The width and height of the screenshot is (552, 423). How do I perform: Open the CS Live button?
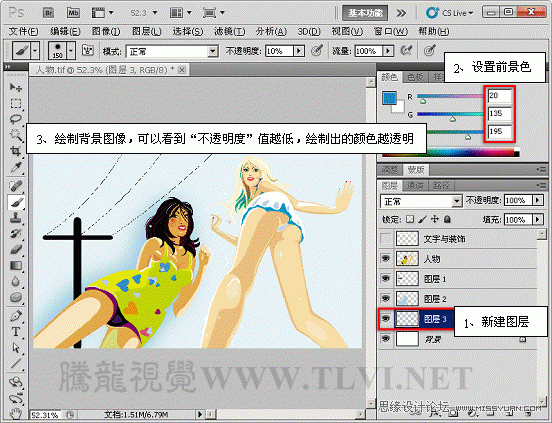click(449, 13)
